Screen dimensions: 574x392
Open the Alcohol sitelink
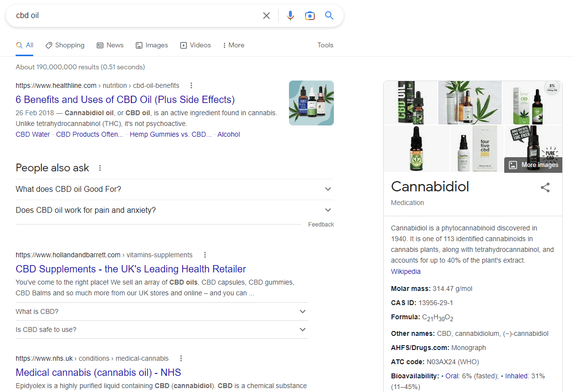coord(229,134)
